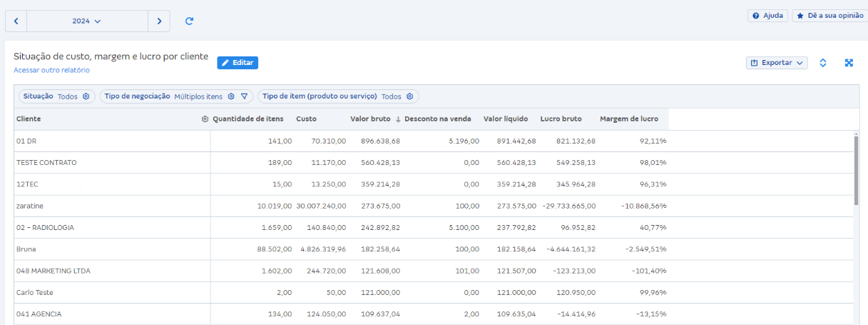The image size is (868, 325).
Task: Click funnel icon on Tipo de negociação filter
Action: (x=244, y=96)
